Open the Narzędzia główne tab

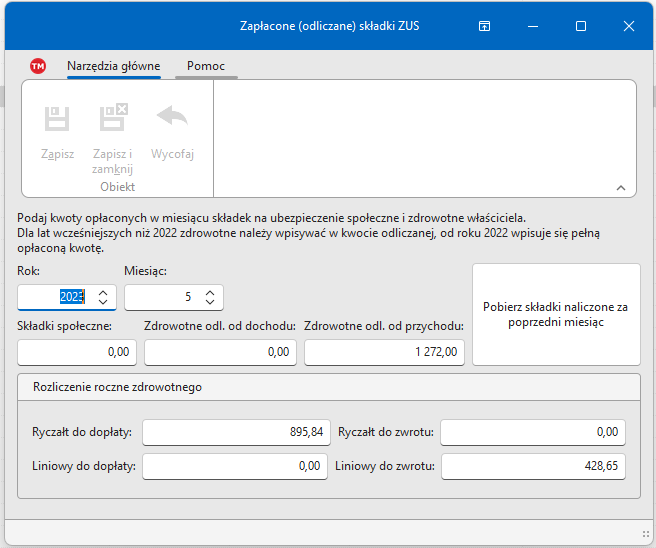click(x=113, y=66)
